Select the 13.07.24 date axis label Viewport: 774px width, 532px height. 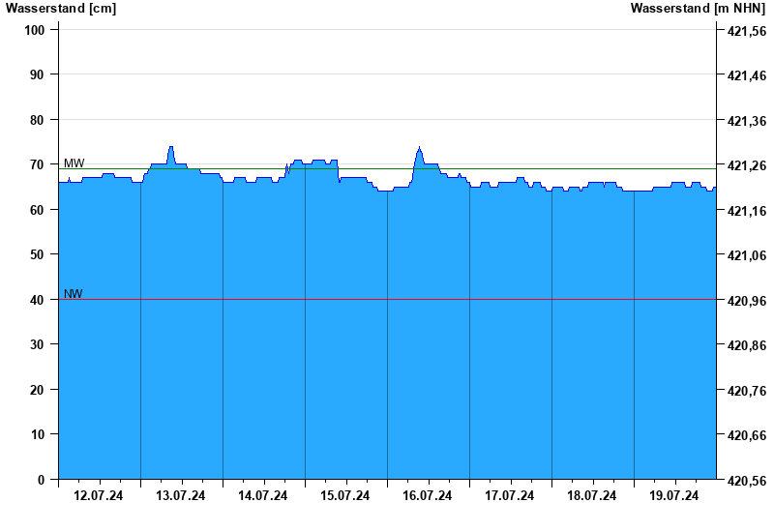(x=181, y=495)
